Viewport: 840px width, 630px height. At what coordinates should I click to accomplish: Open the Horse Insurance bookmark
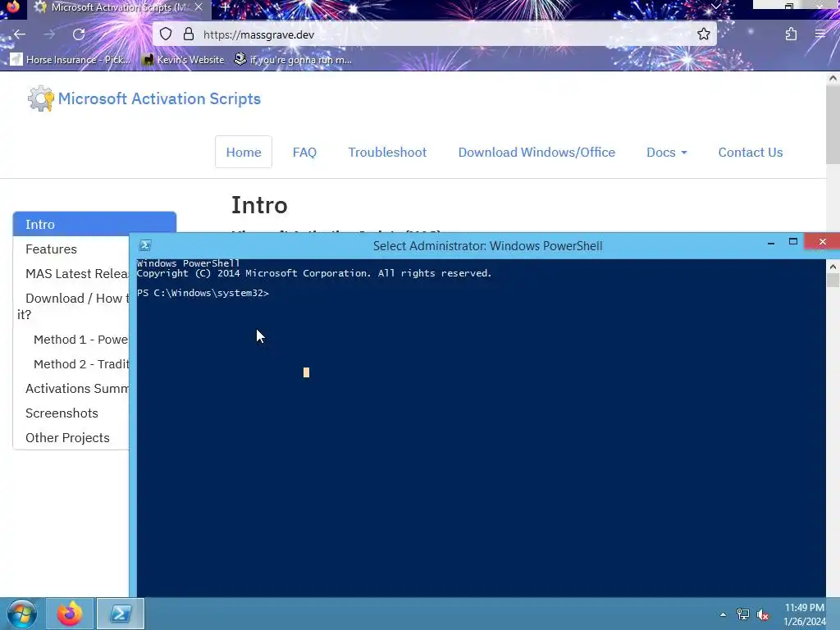tap(71, 59)
